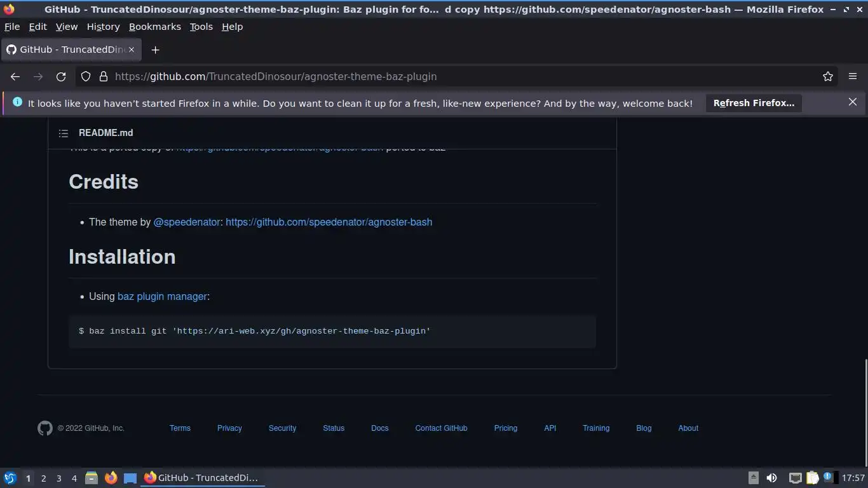Open the speedenator/agnoster-bash repository link
Screen dimensions: 868x488
click(329, 222)
